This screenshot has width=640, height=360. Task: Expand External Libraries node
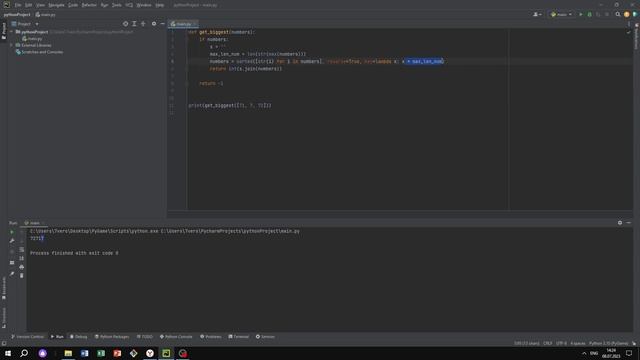(x=11, y=45)
